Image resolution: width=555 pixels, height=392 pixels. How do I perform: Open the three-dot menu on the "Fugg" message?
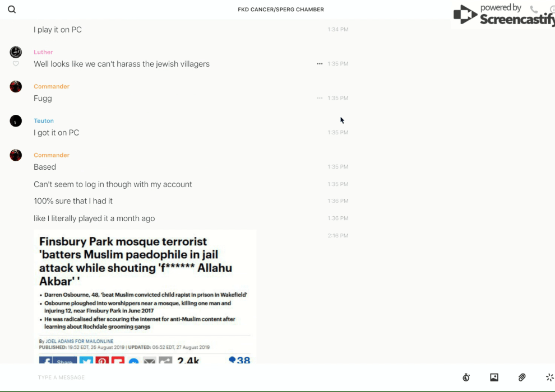point(320,98)
